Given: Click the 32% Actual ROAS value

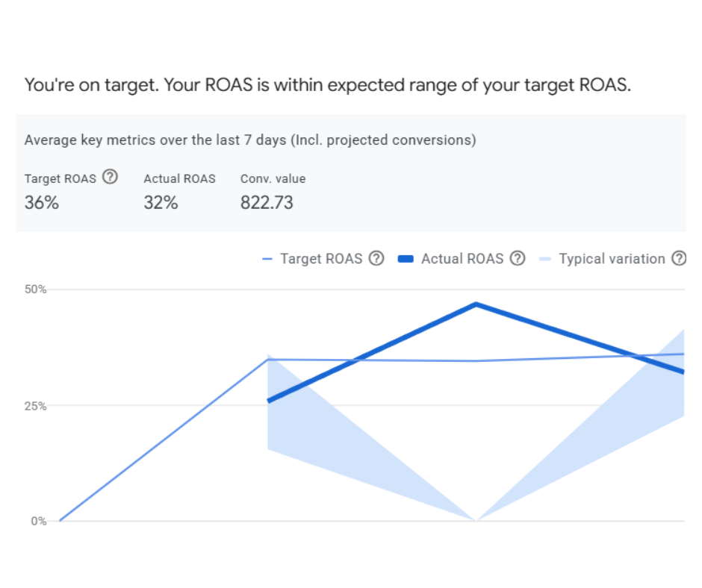Looking at the screenshot, I should [161, 202].
